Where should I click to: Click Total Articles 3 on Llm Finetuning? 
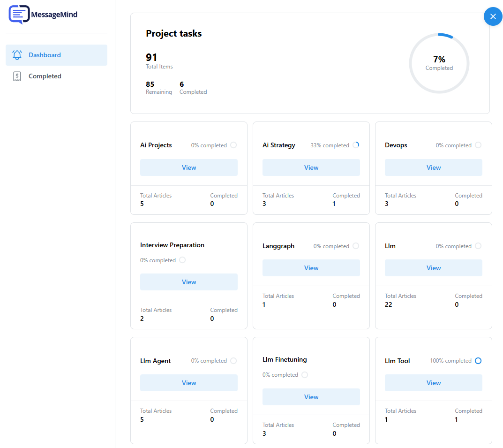tap(264, 433)
